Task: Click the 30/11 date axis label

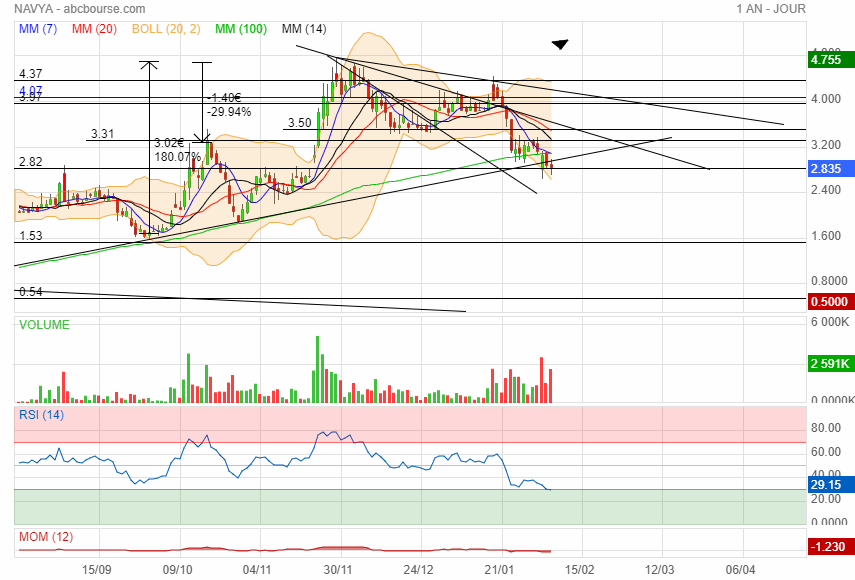Action: 338,570
